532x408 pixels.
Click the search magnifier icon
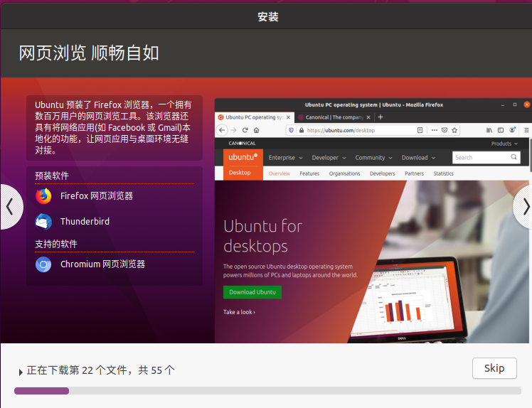pyautogui.click(x=514, y=157)
